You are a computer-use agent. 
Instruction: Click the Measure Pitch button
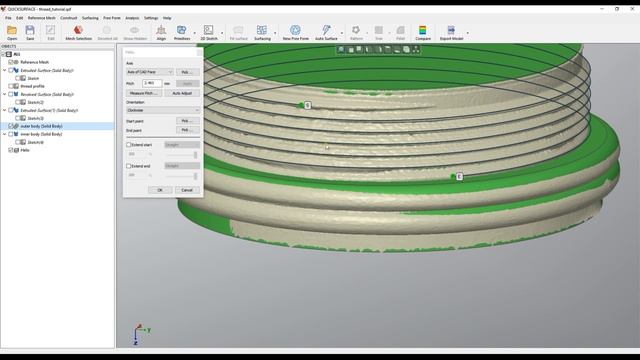click(144, 93)
